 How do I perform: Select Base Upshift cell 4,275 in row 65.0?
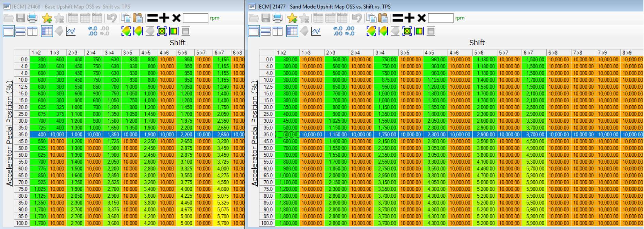(x=222, y=175)
